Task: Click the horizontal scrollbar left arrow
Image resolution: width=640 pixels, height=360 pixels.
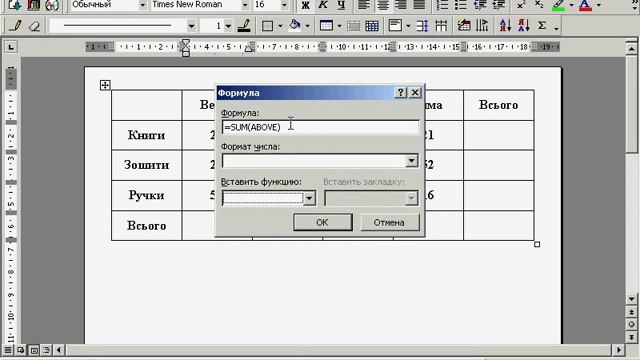Action: tap(59, 350)
